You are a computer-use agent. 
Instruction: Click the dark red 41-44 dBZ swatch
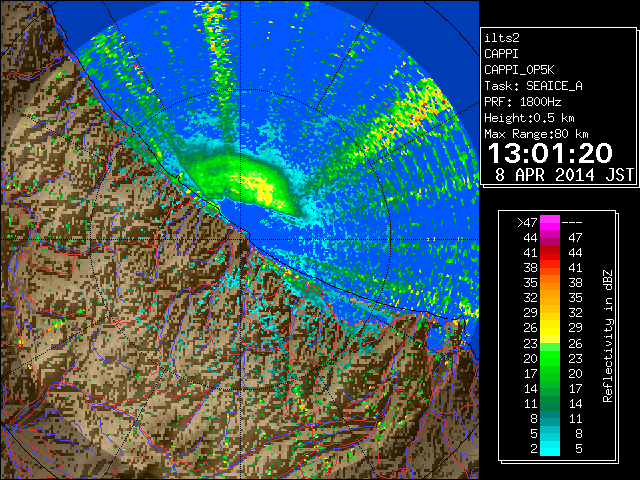(550, 253)
